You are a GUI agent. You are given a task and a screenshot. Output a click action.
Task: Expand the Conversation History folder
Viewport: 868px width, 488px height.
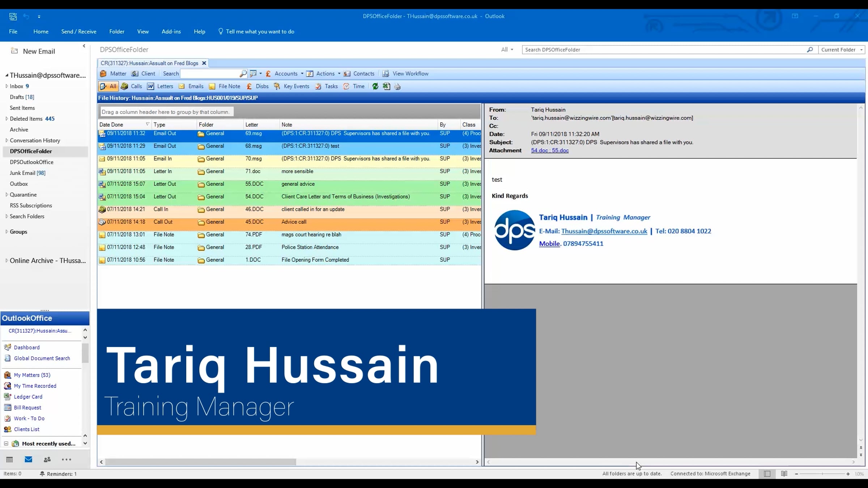[7, 140]
